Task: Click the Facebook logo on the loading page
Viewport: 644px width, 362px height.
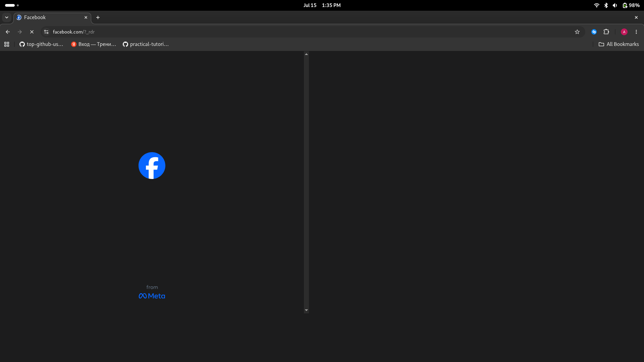Action: (x=152, y=166)
